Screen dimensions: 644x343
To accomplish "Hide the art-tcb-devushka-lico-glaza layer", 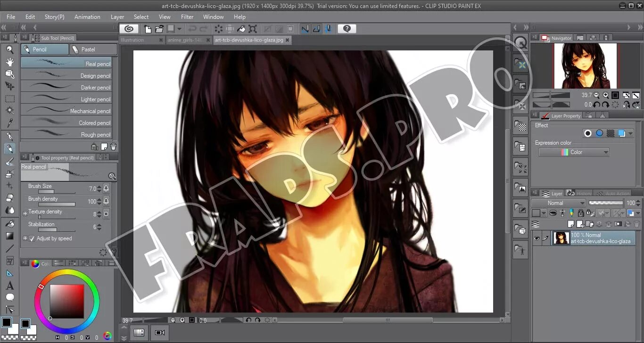I will pyautogui.click(x=536, y=238).
